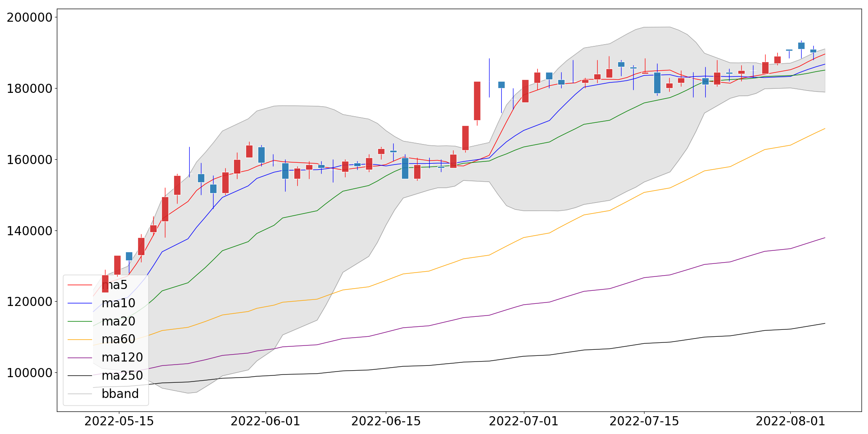Click the red ma5 legend line sample
This screenshot has width=868, height=434.
click(80, 285)
